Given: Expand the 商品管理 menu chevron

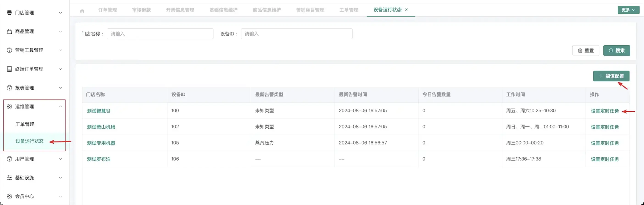Looking at the screenshot, I should coord(61,31).
